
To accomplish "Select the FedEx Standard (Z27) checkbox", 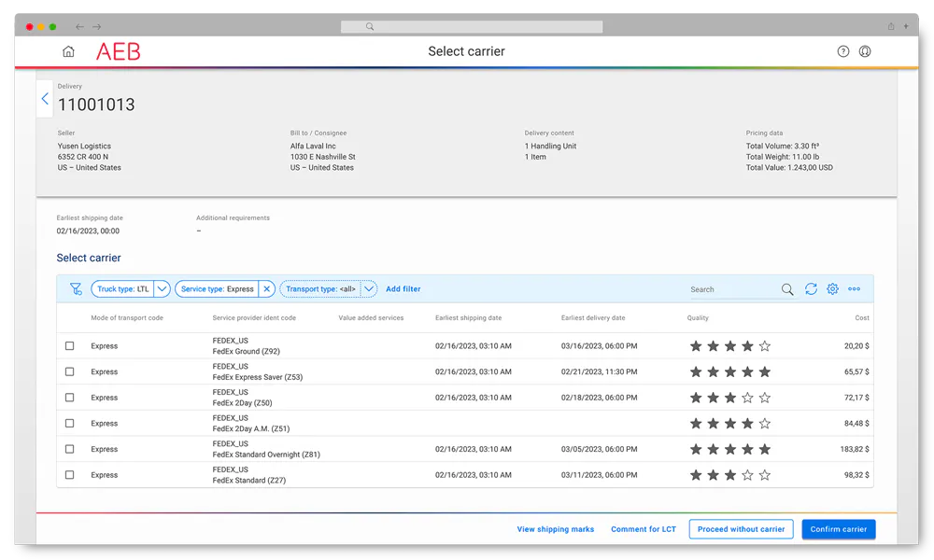I will coord(70,475).
